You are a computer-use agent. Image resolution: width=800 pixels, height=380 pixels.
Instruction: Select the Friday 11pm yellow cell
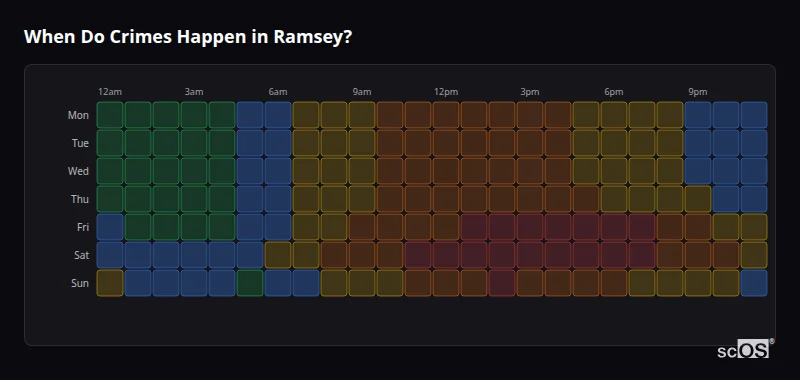(x=754, y=227)
